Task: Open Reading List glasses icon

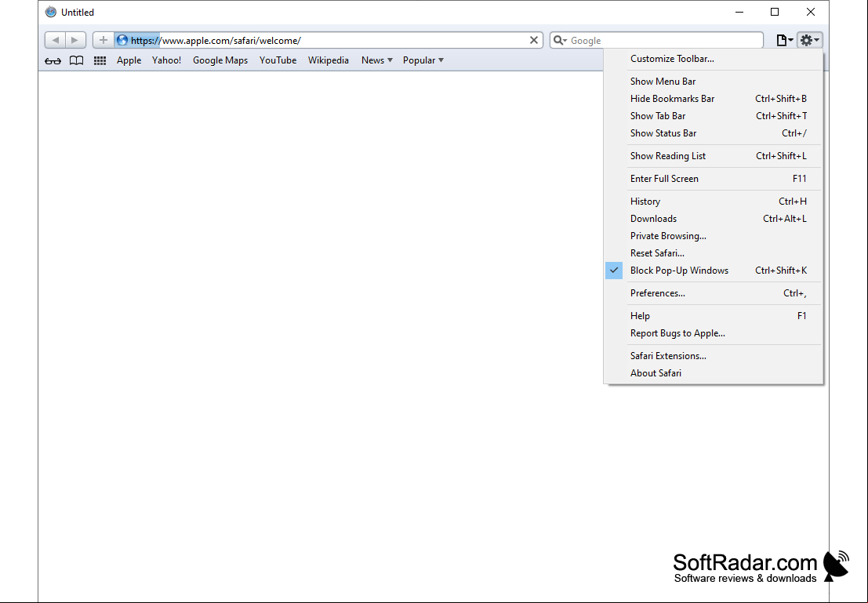Action: (53, 60)
